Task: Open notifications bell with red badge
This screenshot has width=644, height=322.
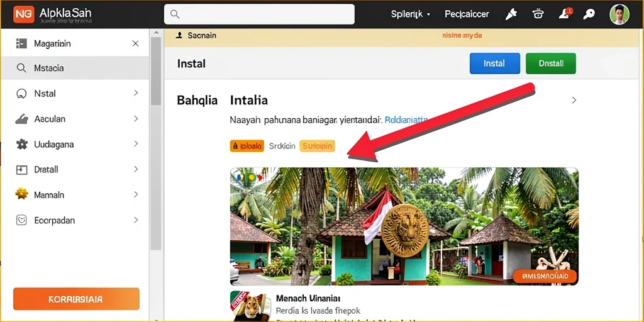Action: pyautogui.click(x=564, y=14)
